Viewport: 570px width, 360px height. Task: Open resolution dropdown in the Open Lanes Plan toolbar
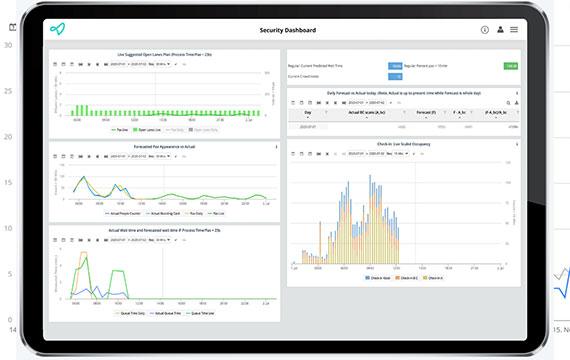pyautogui.click(x=163, y=64)
